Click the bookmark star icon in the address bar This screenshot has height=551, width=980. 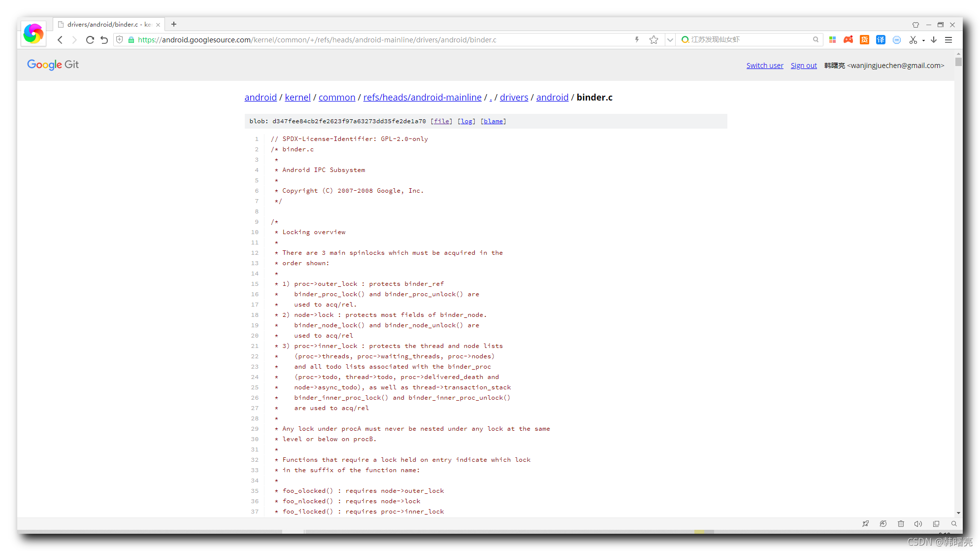coord(653,40)
